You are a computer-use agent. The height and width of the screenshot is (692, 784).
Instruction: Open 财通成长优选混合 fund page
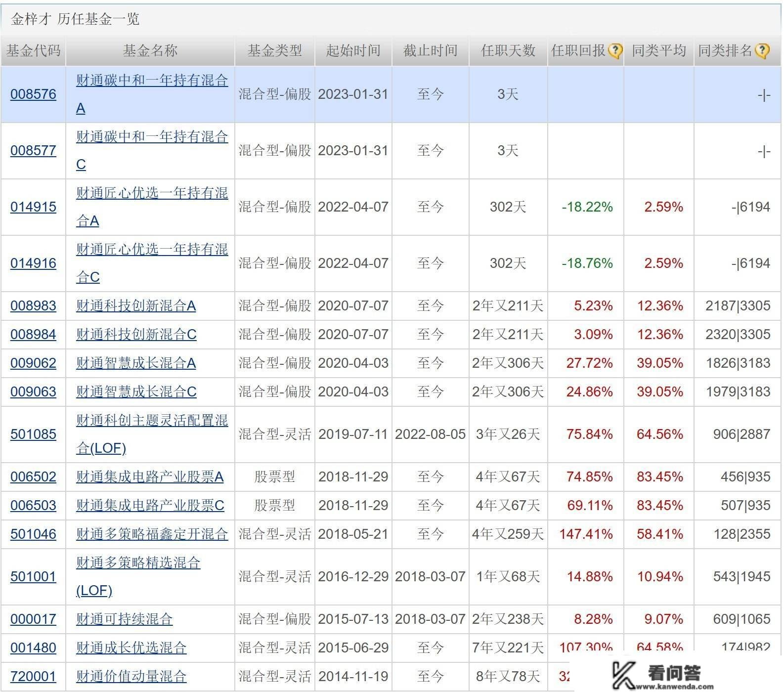(131, 648)
